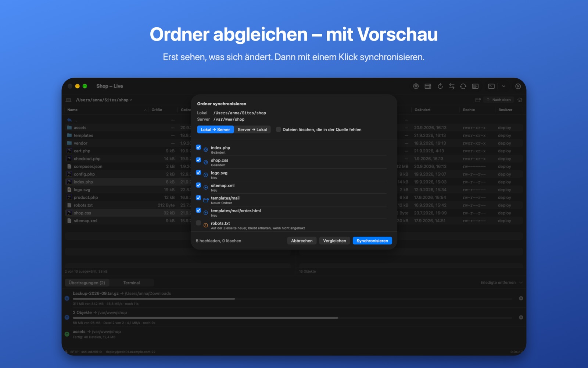Click the backup-2026-09.tar.gz progress bar
Image resolution: width=588 pixels, height=368 pixels.
pyautogui.click(x=293, y=299)
